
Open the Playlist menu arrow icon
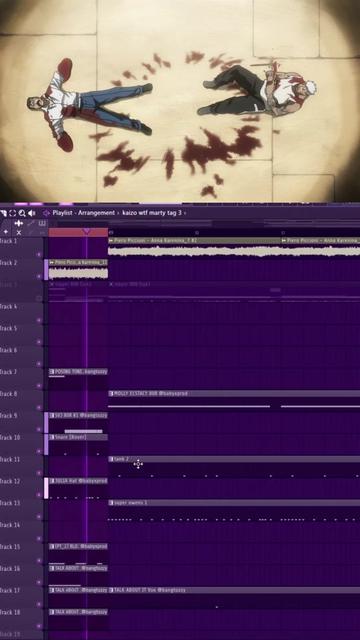46,213
